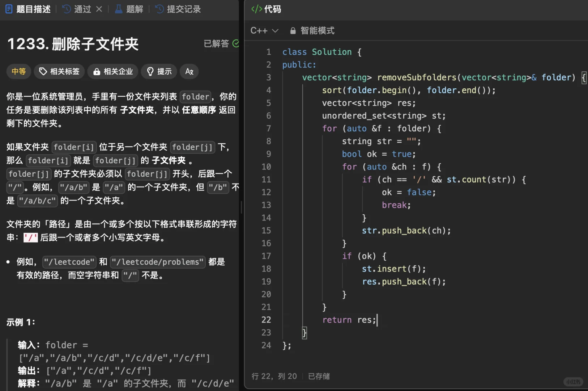
Task: Click 'bool ok = true;' code line
Action: pyautogui.click(x=379, y=154)
